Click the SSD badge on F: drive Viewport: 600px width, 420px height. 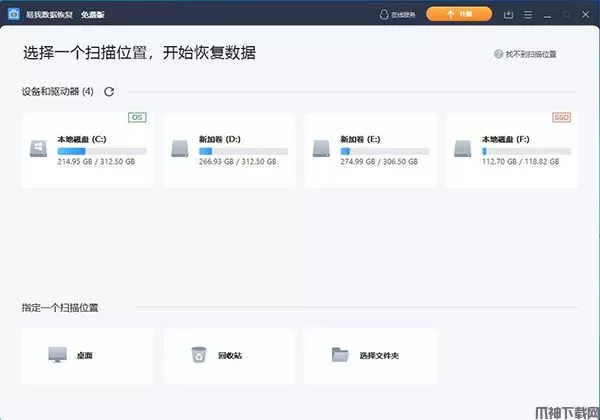[x=561, y=117]
